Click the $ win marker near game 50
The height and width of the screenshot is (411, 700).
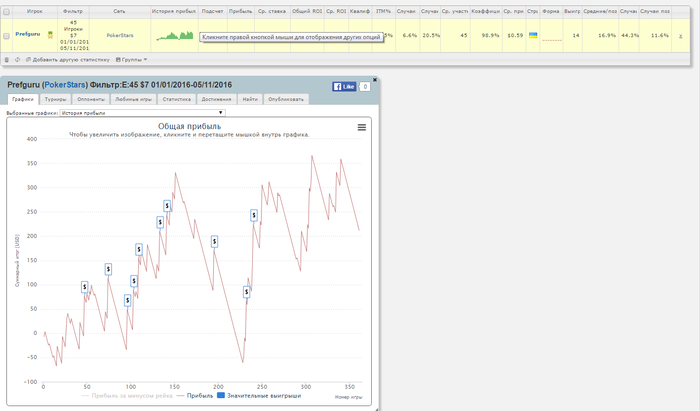84,287
